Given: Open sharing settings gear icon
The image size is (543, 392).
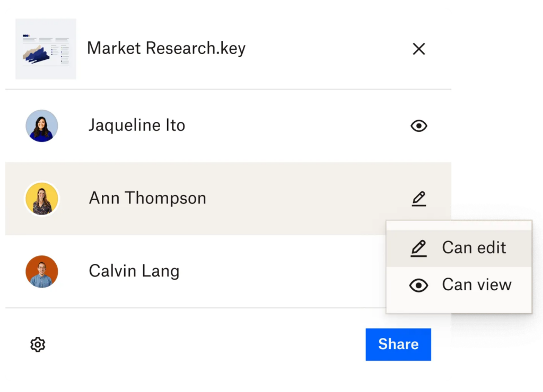Looking at the screenshot, I should (38, 345).
